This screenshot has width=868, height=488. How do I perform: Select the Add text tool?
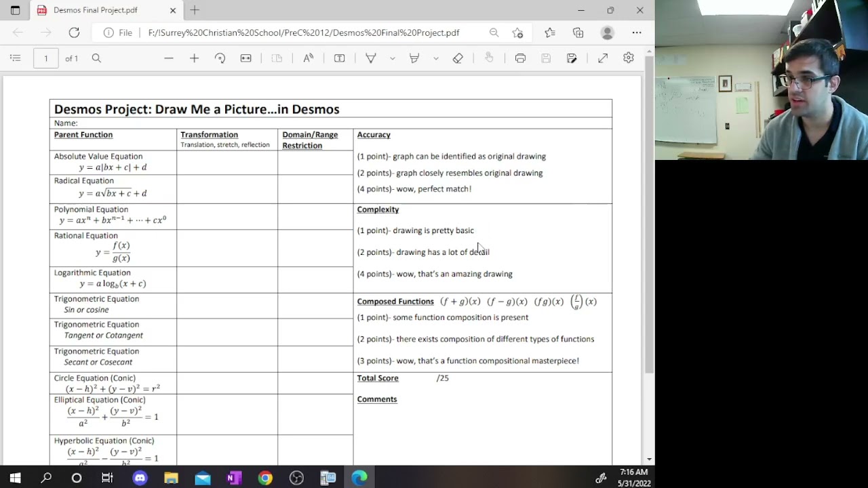[340, 58]
